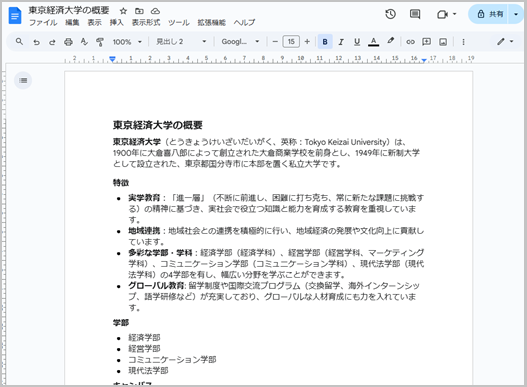Toggle underline formatting
Viewport: 527px width, 387px height.
tap(357, 42)
